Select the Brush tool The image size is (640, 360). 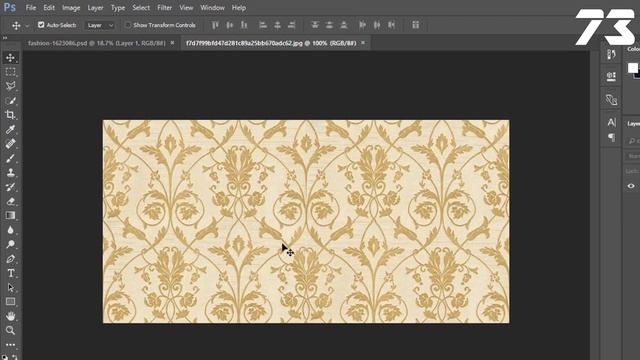click(11, 158)
